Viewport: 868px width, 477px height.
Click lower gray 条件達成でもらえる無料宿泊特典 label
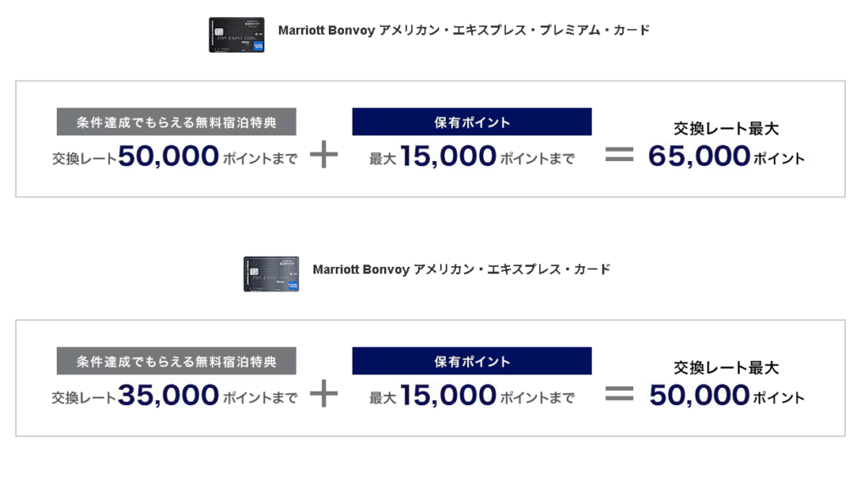click(176, 361)
